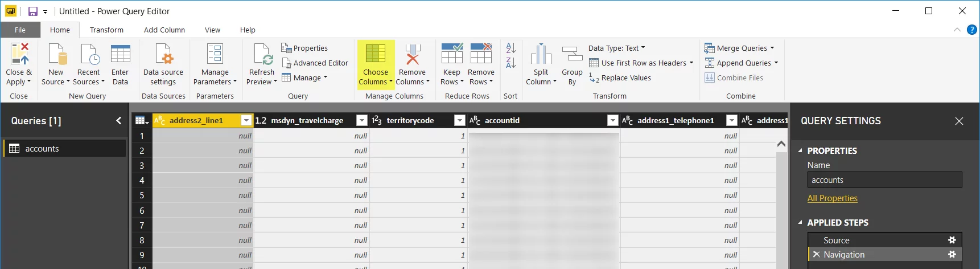Image resolution: width=980 pixels, height=269 pixels.
Task: Click Replace Values
Action: point(620,78)
